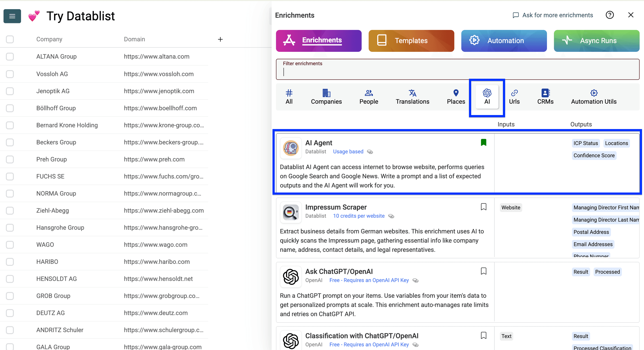Toggle the select-all header checkbox
Screen dimensions: 644x350
pyautogui.click(x=10, y=39)
